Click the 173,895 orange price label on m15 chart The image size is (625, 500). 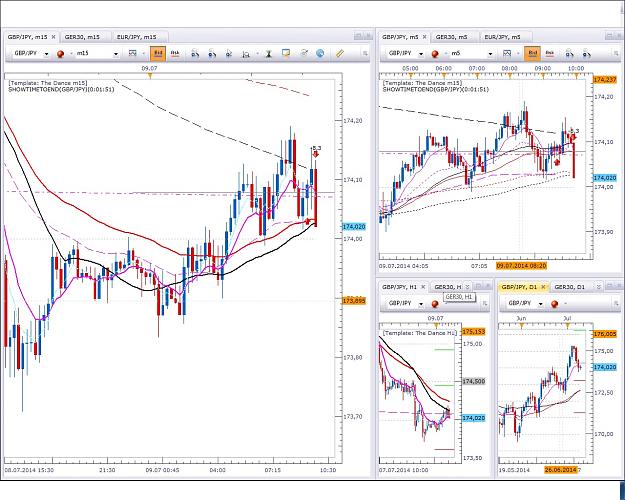coord(354,301)
